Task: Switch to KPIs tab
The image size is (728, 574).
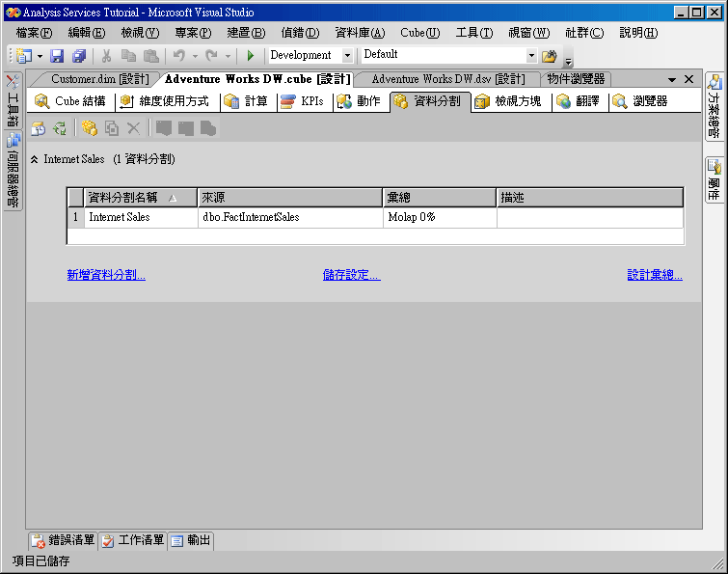Action: click(302, 101)
